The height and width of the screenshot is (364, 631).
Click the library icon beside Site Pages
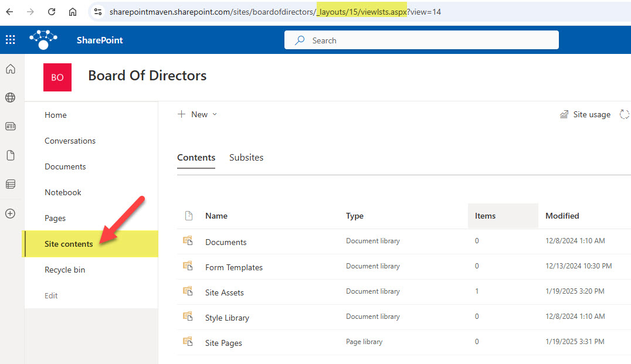188,342
